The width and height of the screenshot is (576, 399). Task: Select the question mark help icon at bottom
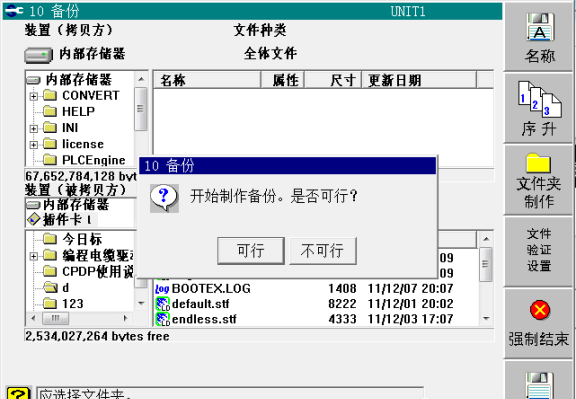pyautogui.click(x=18, y=393)
